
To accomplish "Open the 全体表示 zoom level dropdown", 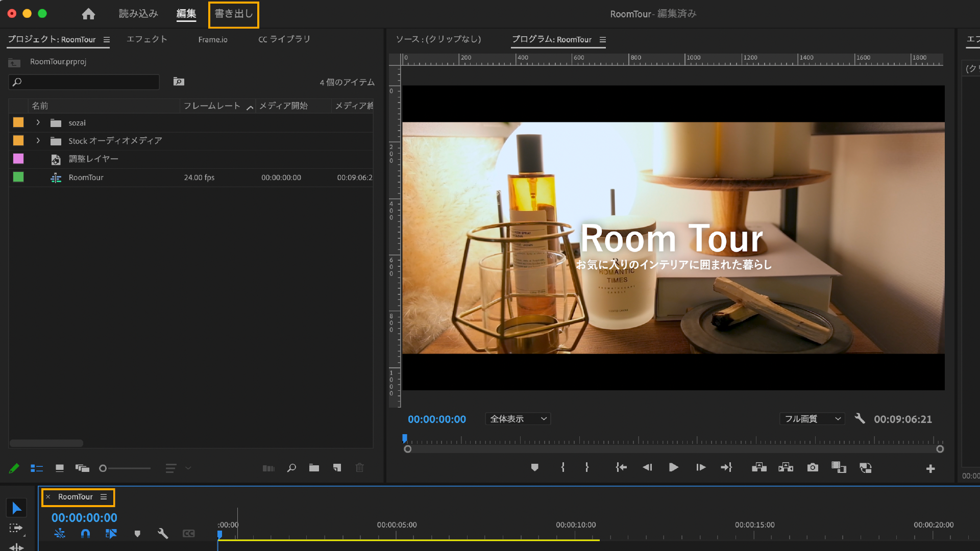I will [x=518, y=419].
